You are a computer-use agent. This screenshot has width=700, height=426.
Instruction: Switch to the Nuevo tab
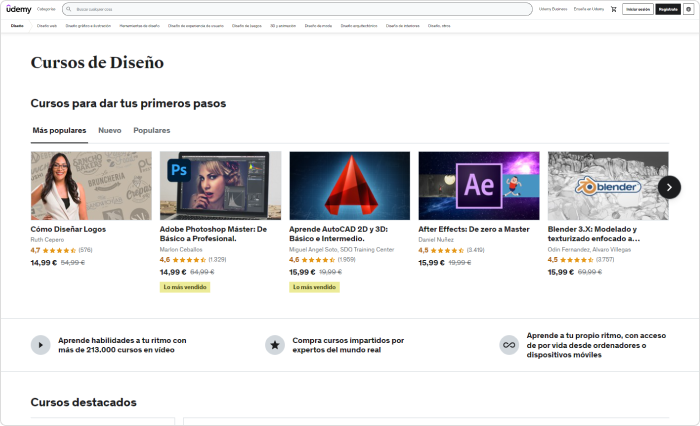110,130
